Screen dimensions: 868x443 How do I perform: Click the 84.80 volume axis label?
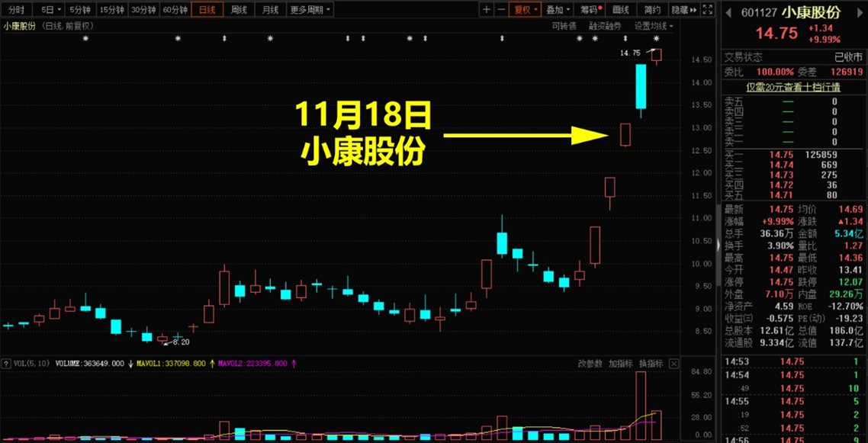(700, 372)
